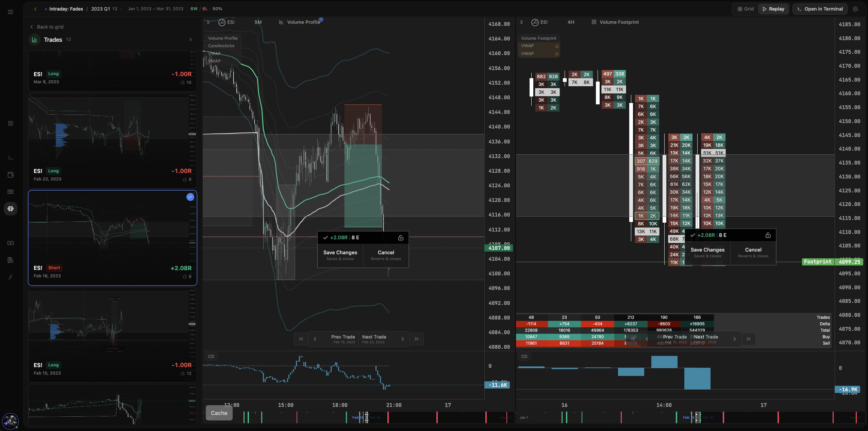
Task: Click the green Trades chart icon
Action: (x=34, y=40)
